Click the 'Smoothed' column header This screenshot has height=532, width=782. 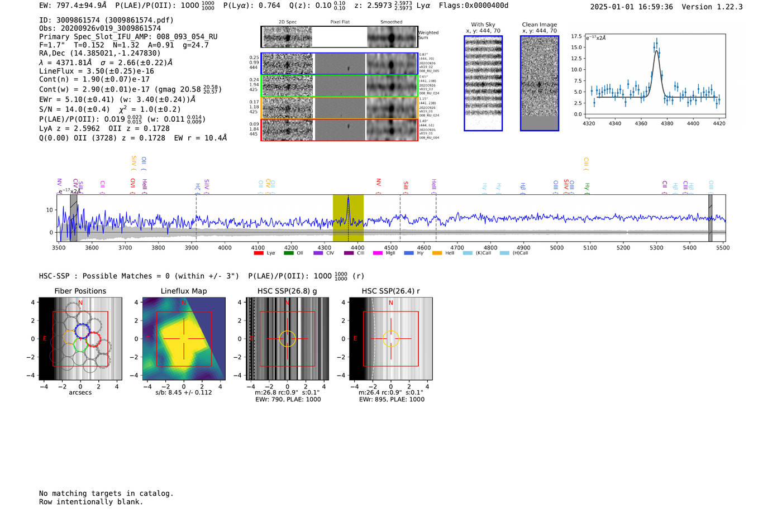(392, 22)
